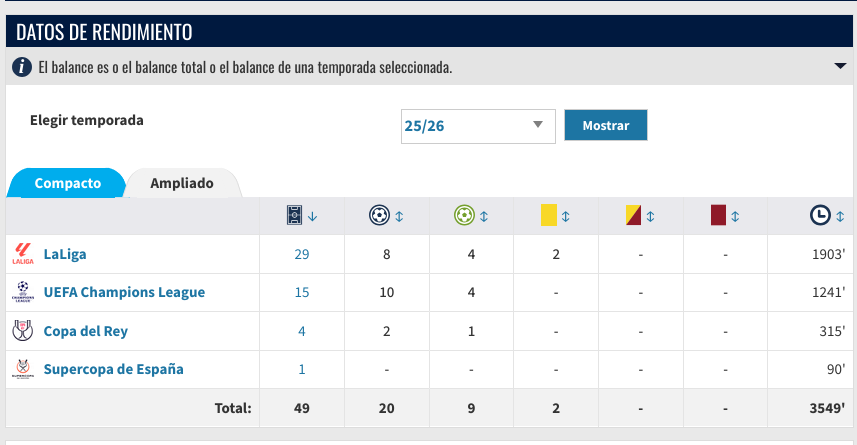Click the blue info icon
Viewport: 857px width, 445px height.
[22, 67]
